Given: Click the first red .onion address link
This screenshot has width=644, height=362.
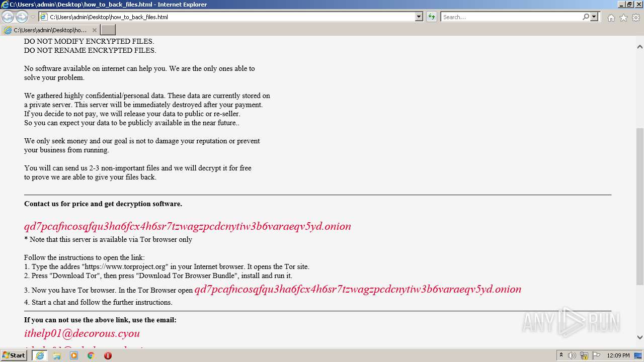Looking at the screenshot, I should 188,226.
